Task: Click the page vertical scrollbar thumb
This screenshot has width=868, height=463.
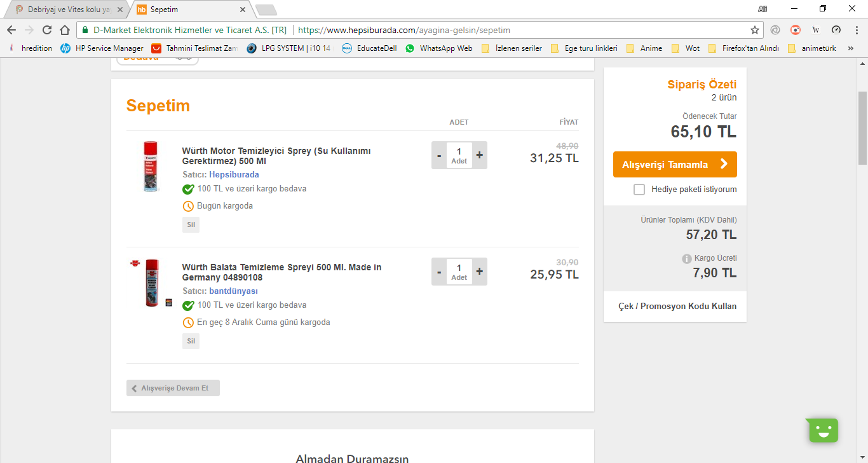Action: tap(862, 127)
